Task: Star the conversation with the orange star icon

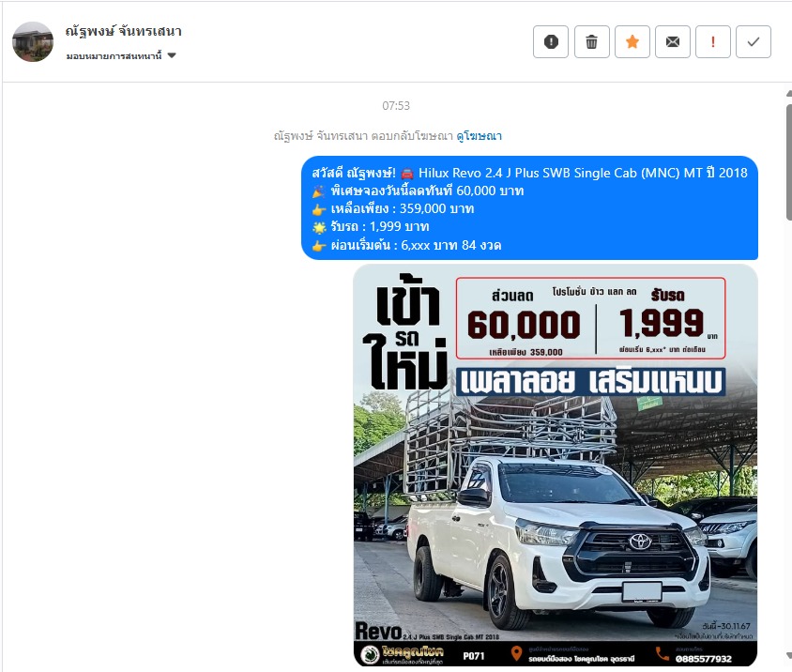Action: pyautogui.click(x=632, y=42)
